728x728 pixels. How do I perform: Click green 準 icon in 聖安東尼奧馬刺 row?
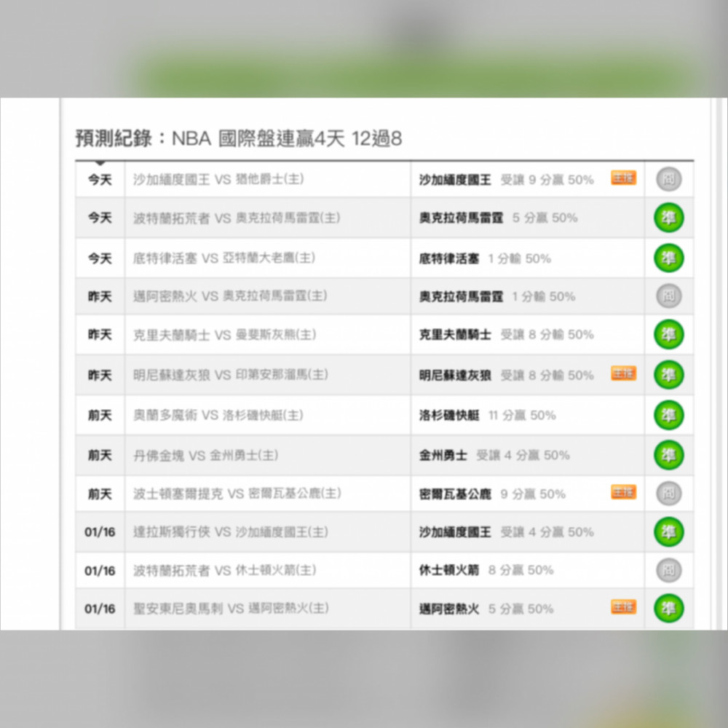[x=668, y=609]
